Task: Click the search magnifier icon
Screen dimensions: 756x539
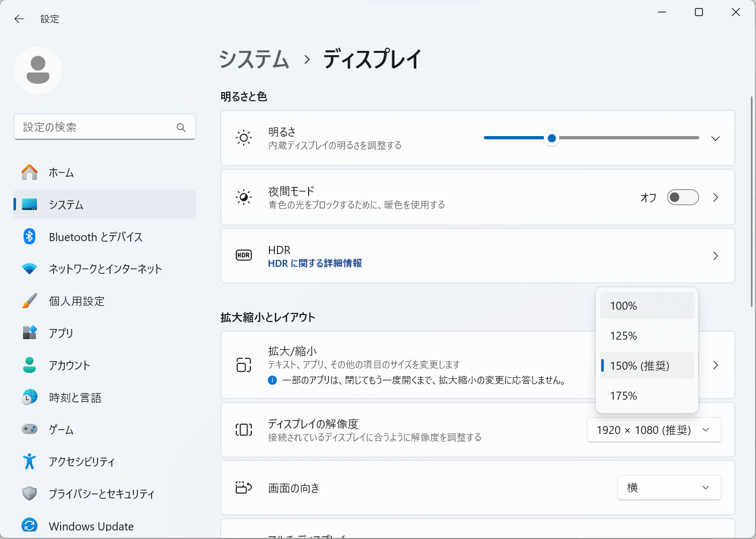Action: click(181, 128)
